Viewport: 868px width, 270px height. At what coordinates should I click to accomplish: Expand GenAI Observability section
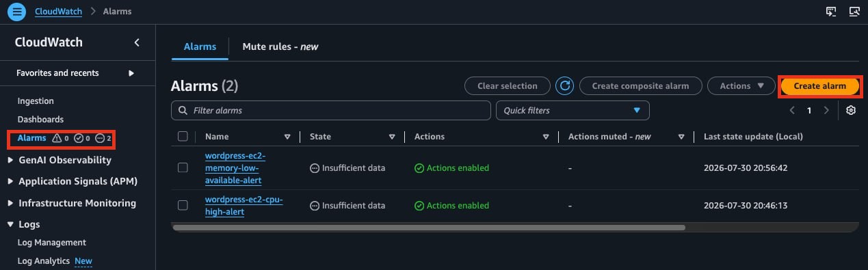pyautogui.click(x=10, y=161)
